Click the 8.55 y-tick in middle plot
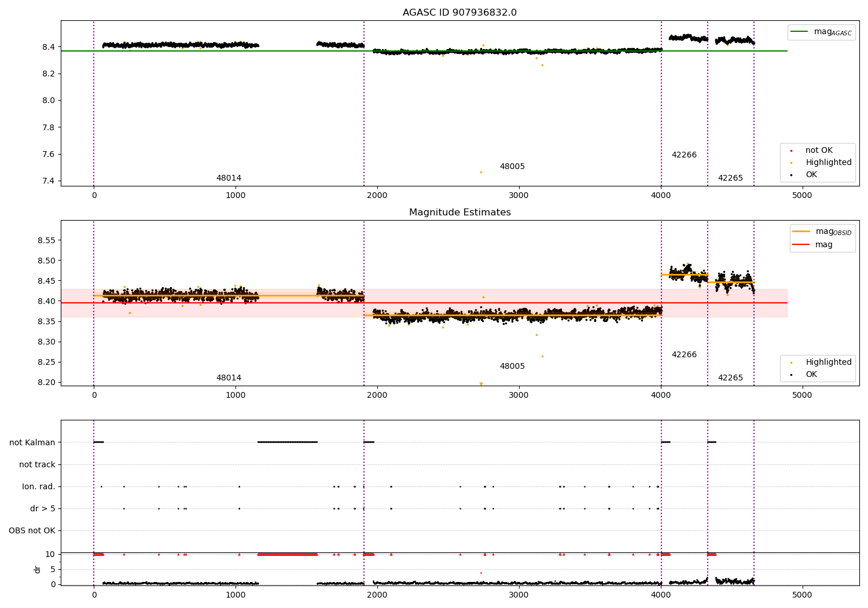 tap(46, 240)
